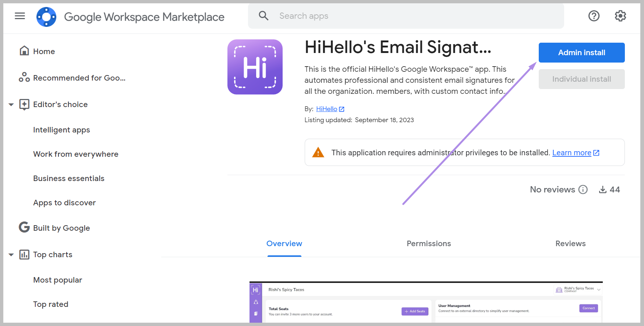The width and height of the screenshot is (644, 326).
Task: Open Top rated chart
Action: pos(51,304)
